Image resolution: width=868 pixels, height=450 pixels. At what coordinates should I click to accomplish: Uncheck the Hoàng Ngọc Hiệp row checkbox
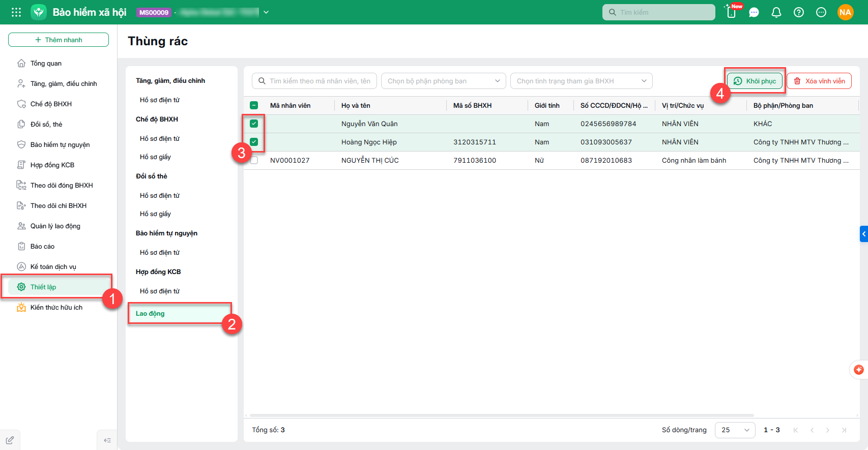pos(254,142)
